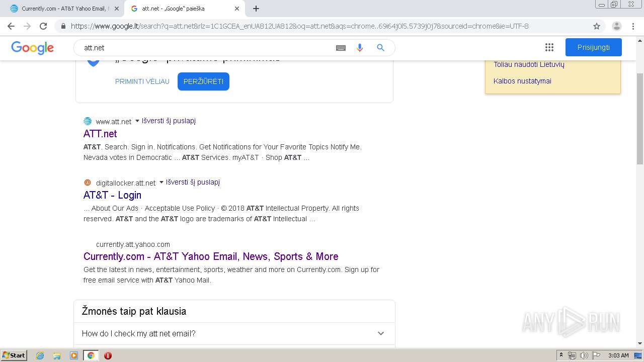Show hidden system tray icons

pos(561,355)
